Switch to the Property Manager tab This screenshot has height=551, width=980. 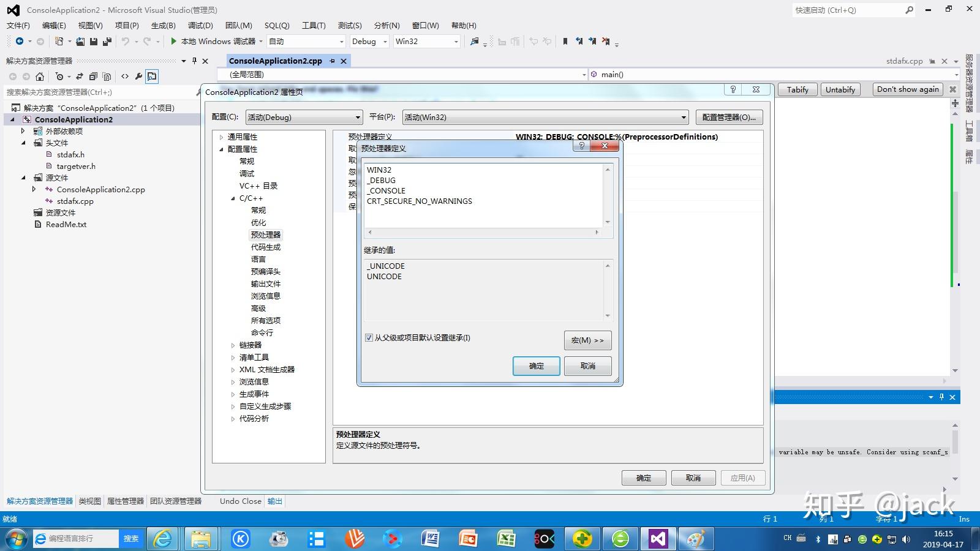[x=126, y=501]
